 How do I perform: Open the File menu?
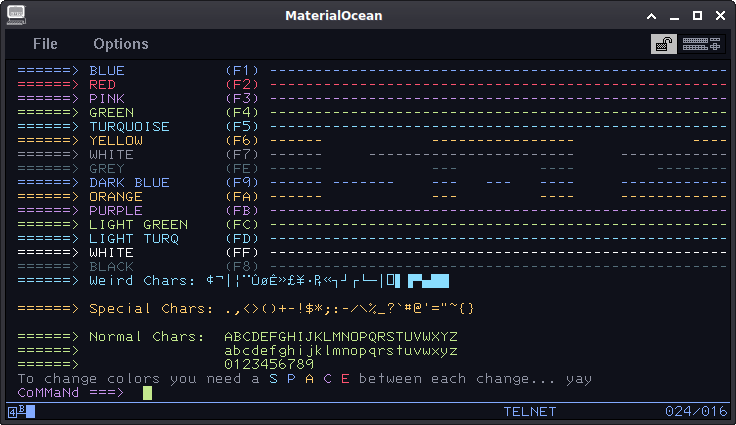(x=45, y=44)
